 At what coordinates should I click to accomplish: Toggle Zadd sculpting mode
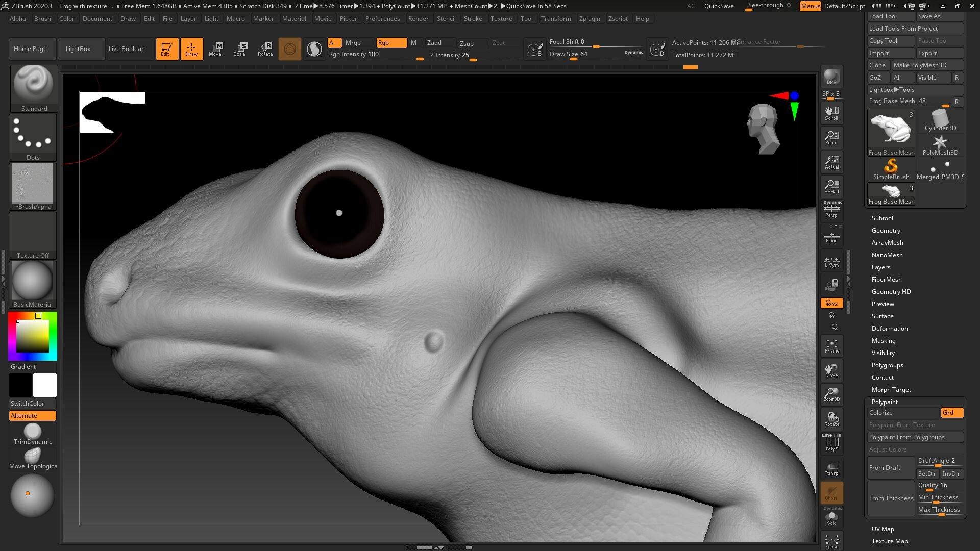click(439, 43)
